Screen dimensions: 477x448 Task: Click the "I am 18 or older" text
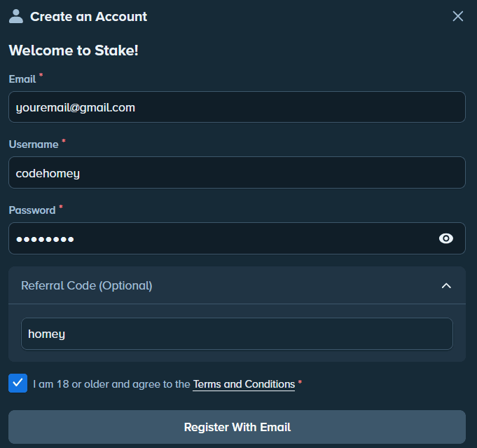[69, 384]
